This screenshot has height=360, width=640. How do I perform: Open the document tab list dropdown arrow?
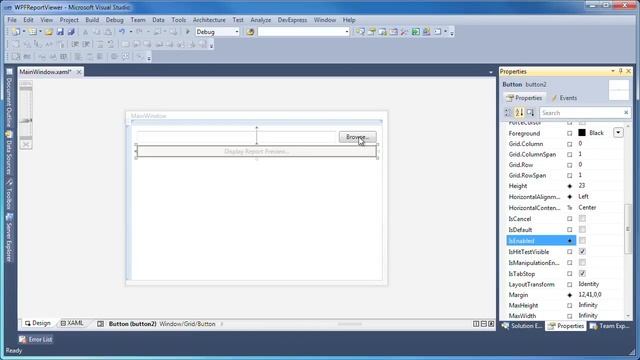coord(491,72)
